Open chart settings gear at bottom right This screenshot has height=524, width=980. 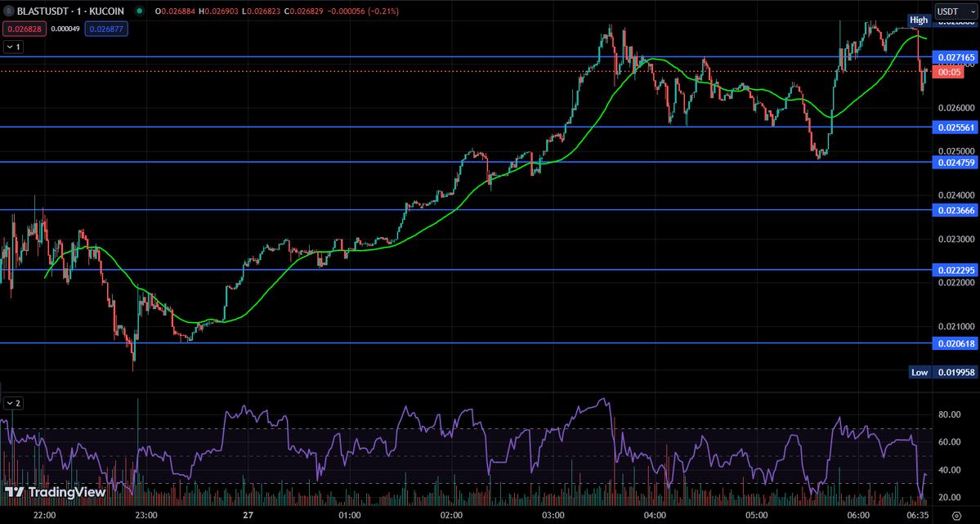956,515
